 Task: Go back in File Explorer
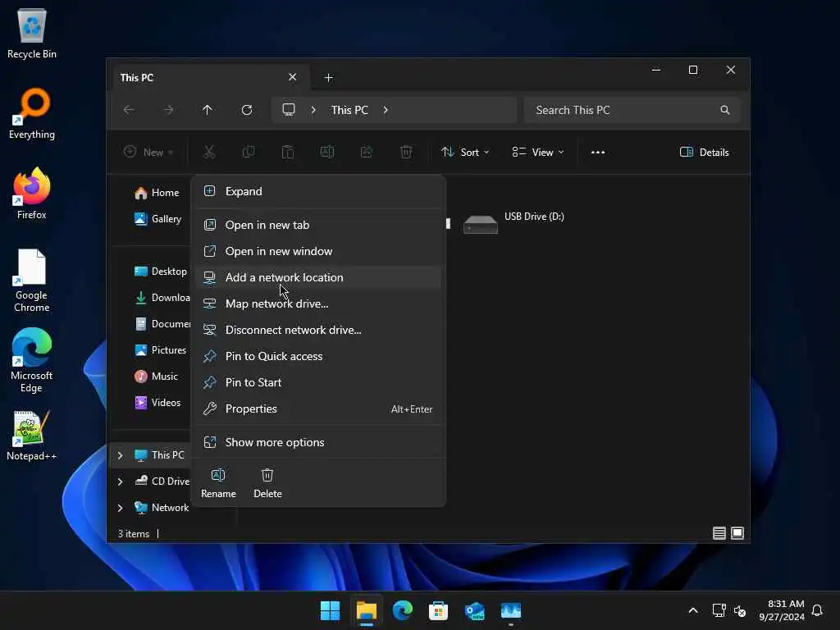(129, 110)
